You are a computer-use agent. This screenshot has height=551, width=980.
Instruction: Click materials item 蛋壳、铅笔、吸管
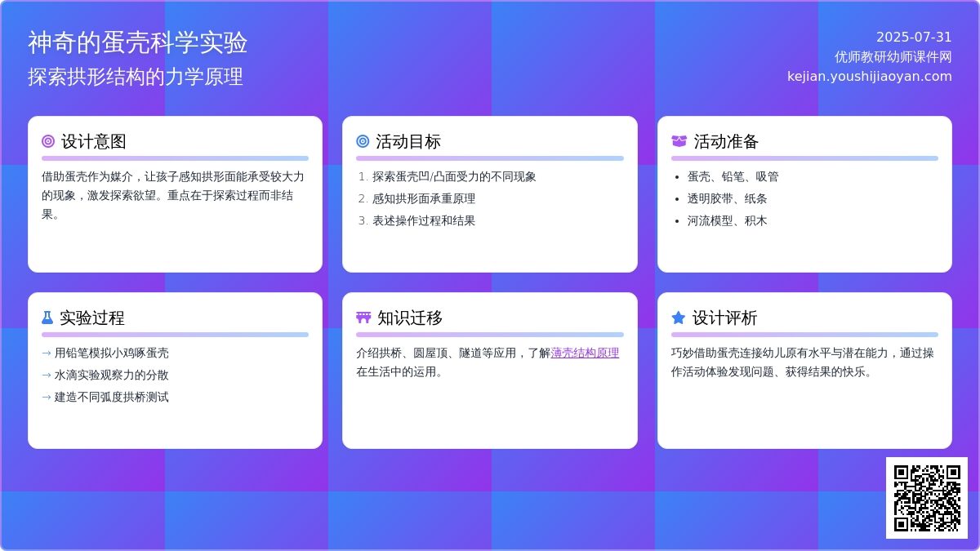[x=733, y=176]
